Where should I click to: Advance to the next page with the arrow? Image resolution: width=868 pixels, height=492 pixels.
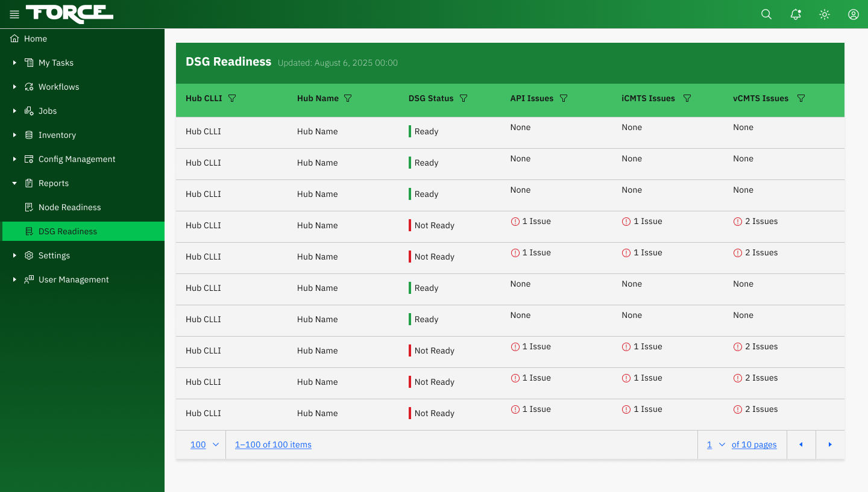(830, 444)
